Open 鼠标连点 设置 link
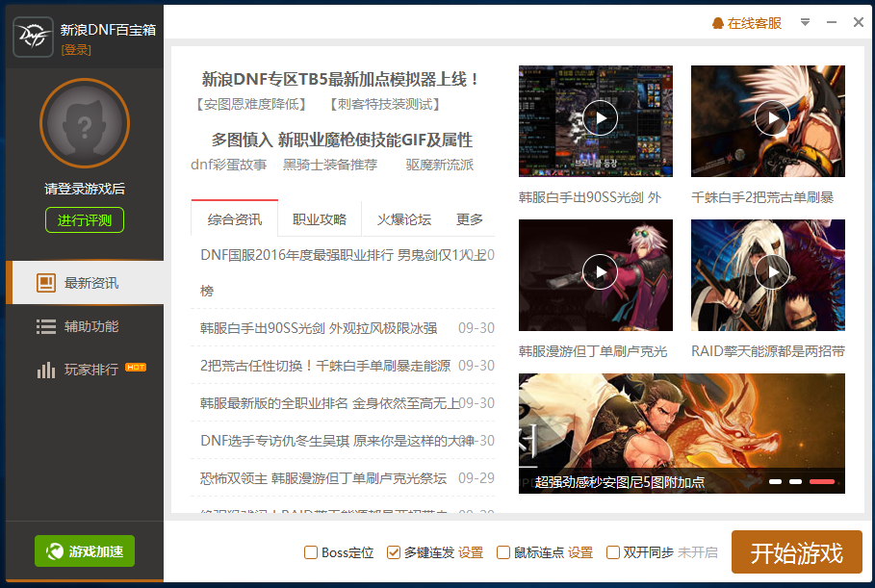Screen dimensions: 875x588 click(x=580, y=552)
